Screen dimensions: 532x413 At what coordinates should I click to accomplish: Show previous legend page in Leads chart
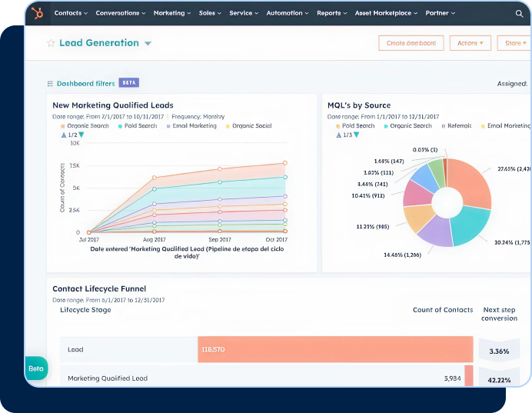tap(64, 135)
